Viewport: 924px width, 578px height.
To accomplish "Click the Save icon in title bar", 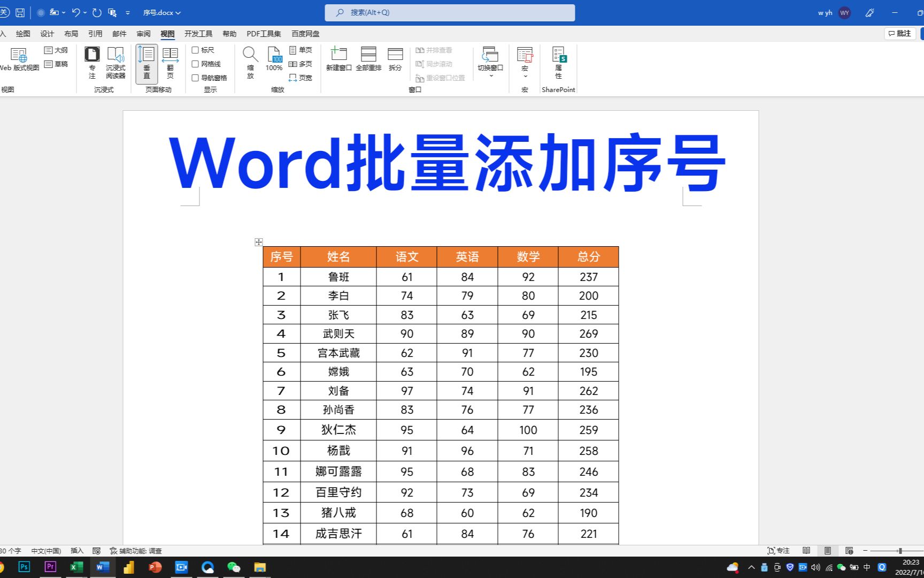I will click(x=20, y=12).
